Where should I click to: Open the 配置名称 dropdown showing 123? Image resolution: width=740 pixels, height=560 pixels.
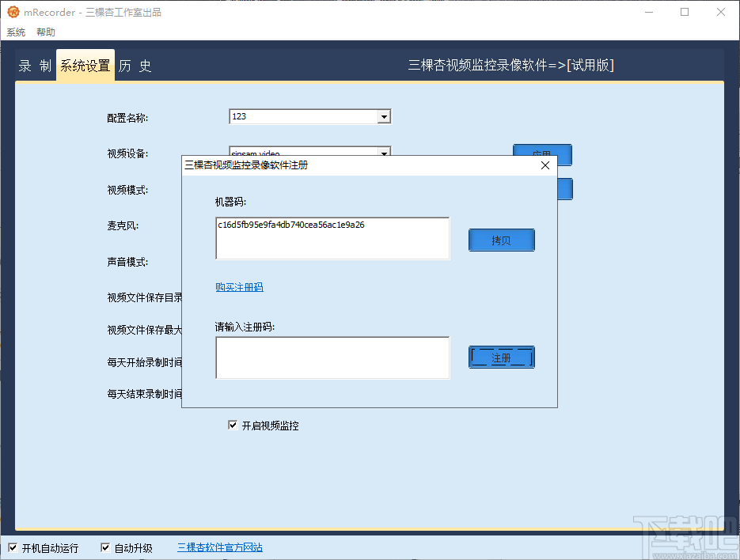385,116
